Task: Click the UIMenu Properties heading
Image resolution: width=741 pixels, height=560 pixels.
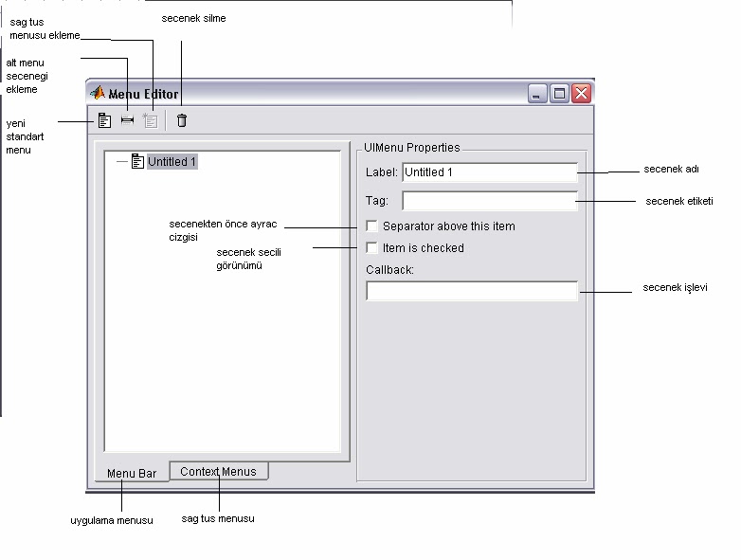Action: [x=411, y=148]
